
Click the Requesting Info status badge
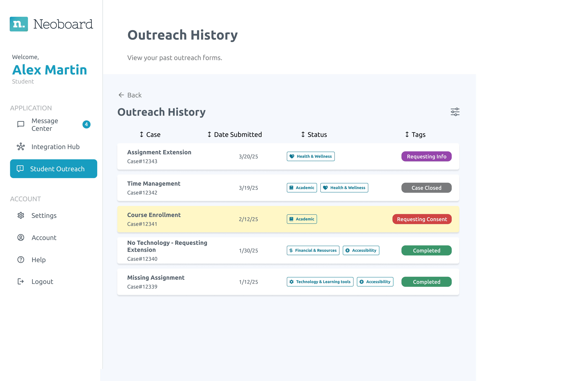426,157
